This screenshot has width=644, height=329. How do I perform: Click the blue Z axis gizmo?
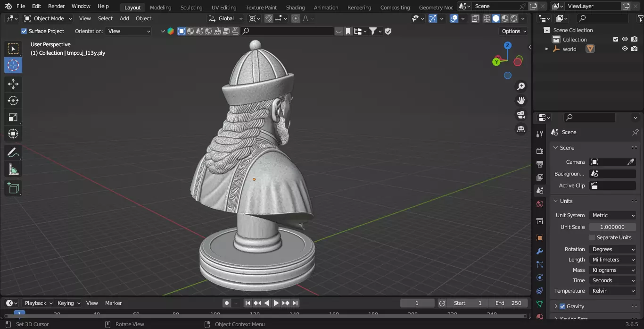pyautogui.click(x=508, y=46)
